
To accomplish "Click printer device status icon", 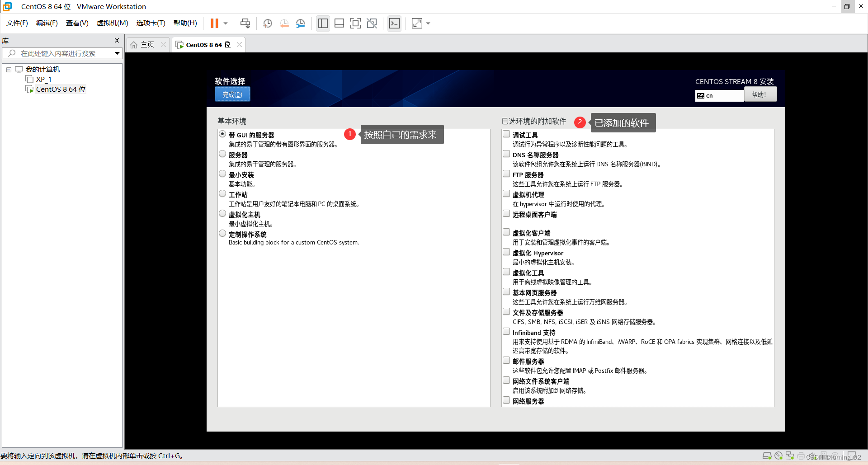I will pos(801,456).
